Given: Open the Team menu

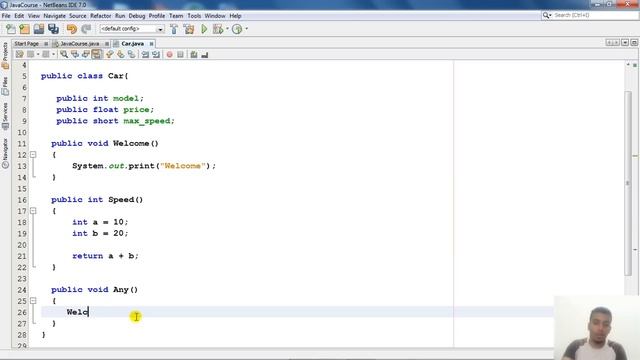Looking at the screenshot, I should 176,16.
